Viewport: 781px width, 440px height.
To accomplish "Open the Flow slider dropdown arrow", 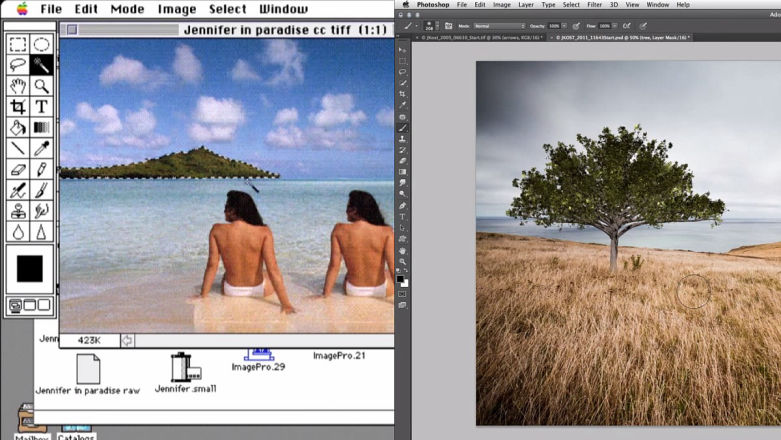I will [x=615, y=26].
